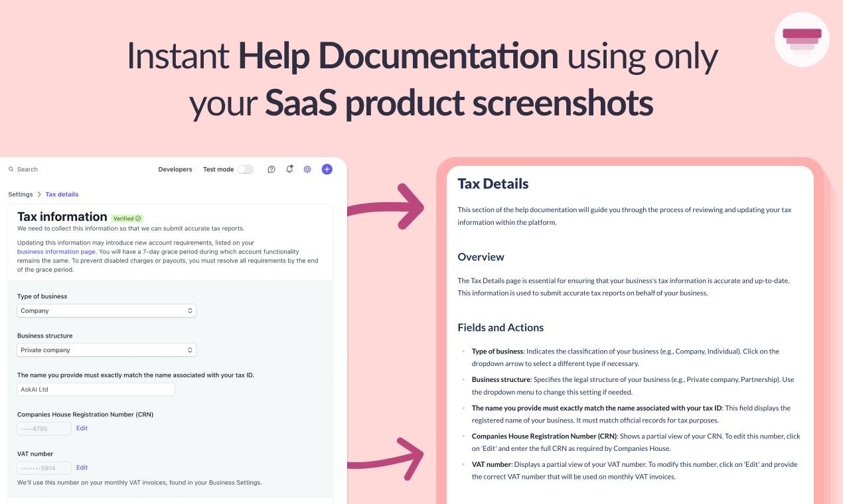Open the help icon in the top bar
Image resolution: width=843 pixels, height=504 pixels.
click(271, 169)
